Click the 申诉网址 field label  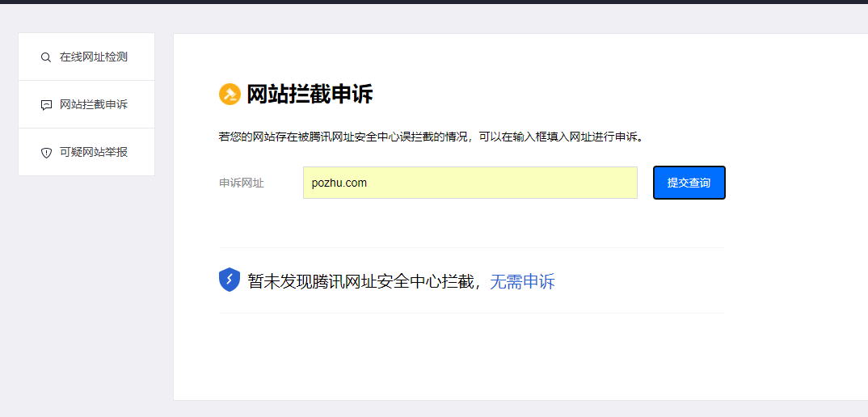pyautogui.click(x=242, y=183)
